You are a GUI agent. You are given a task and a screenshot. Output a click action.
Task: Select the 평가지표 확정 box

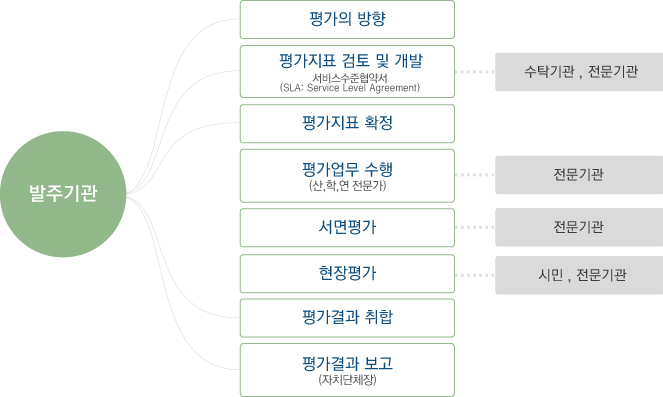point(347,124)
